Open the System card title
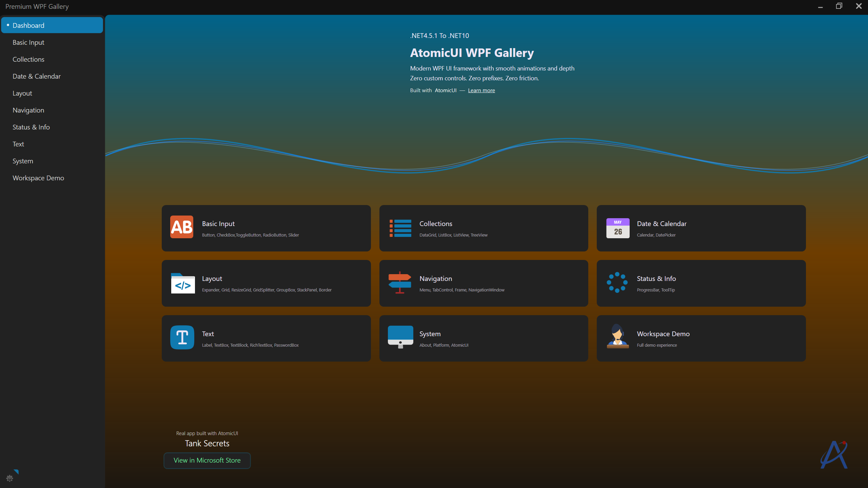This screenshot has width=868, height=488. click(430, 334)
